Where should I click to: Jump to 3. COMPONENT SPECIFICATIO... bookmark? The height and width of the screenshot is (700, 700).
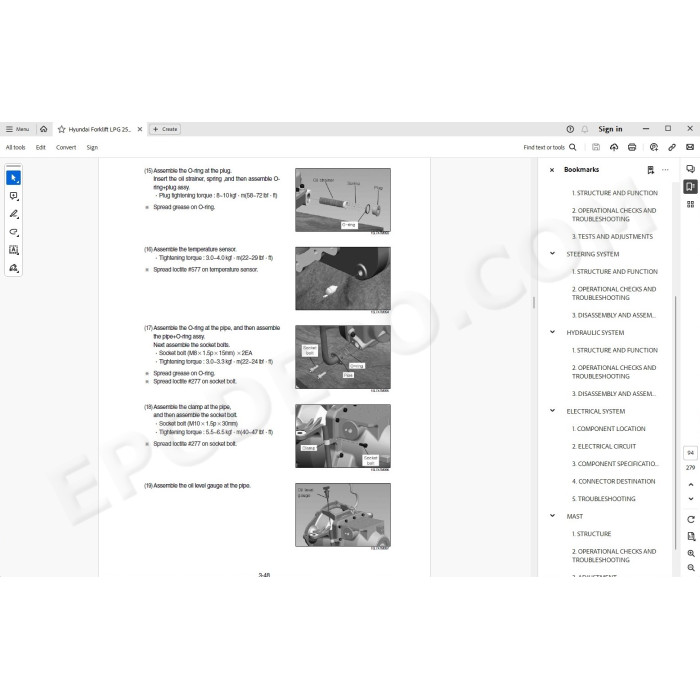coord(615,463)
